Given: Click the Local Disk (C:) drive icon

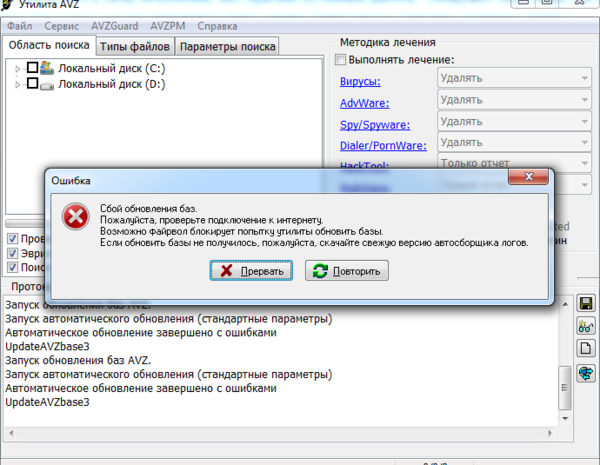Looking at the screenshot, I should coord(47,68).
